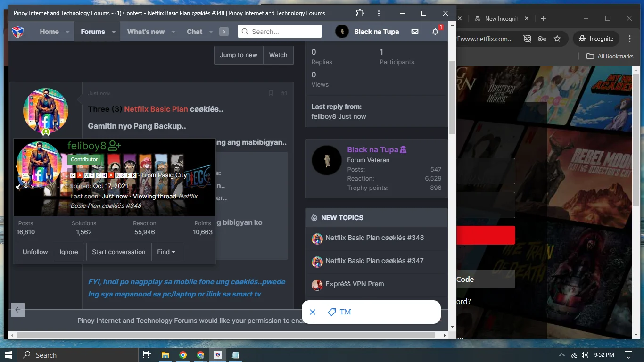
Task: Click the forum Search input field
Action: [x=280, y=32]
